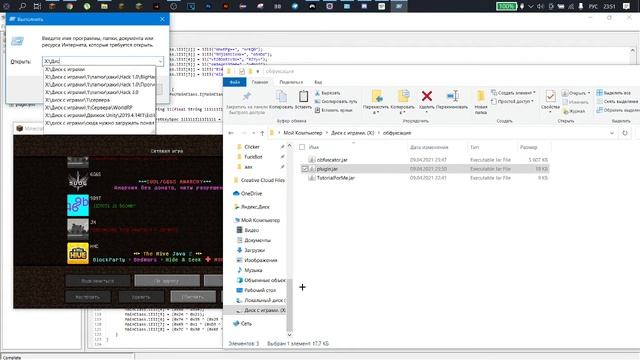Select the 'Hack 3.0' path suggestion
Viewport: 640px width, 360px height.
[99, 92]
